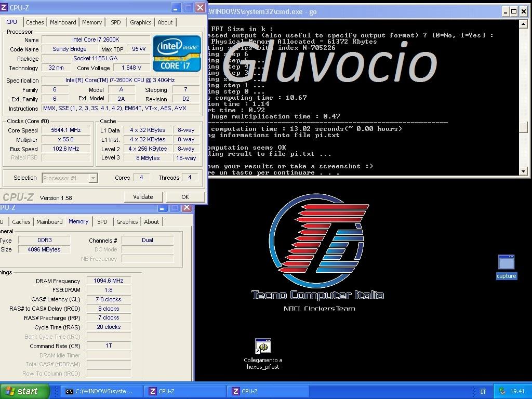Select Memory tab in lower CPU-Z window
The width and height of the screenshot is (532, 399).
point(78,221)
